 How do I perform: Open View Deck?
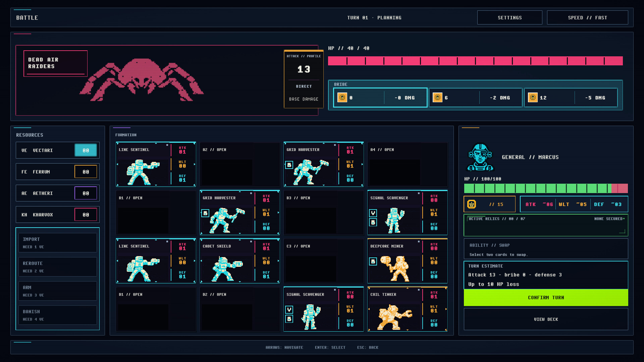point(546,319)
